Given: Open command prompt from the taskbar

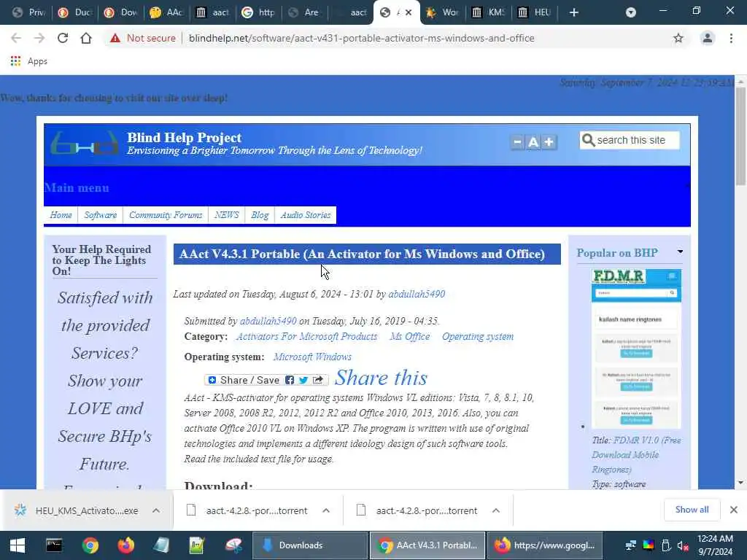Looking at the screenshot, I should pos(54,545).
